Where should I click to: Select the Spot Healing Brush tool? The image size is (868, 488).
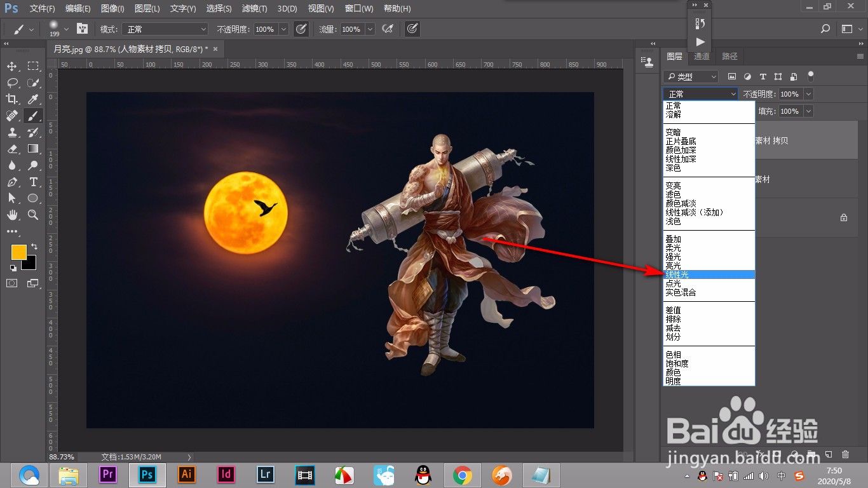coord(12,116)
